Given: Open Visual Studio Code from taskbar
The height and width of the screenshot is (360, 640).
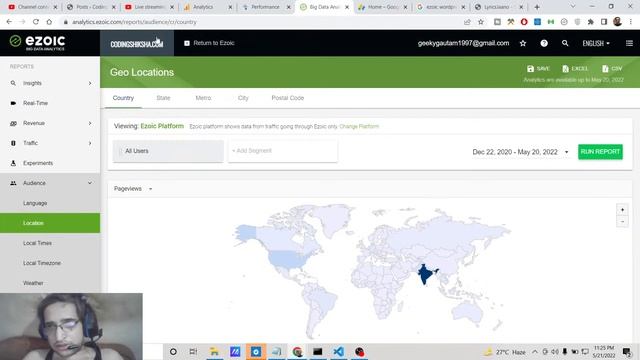Looking at the screenshot, I should [x=338, y=351].
